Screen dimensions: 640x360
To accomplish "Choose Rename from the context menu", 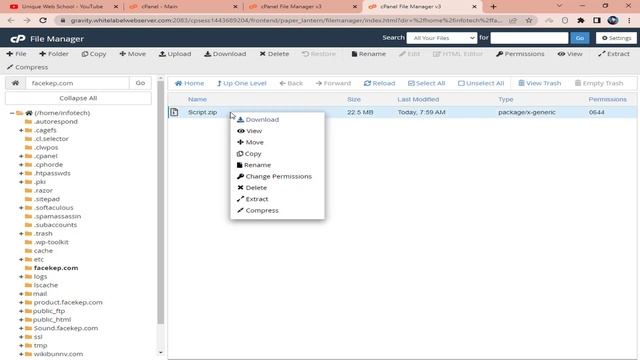I will 254,165.
